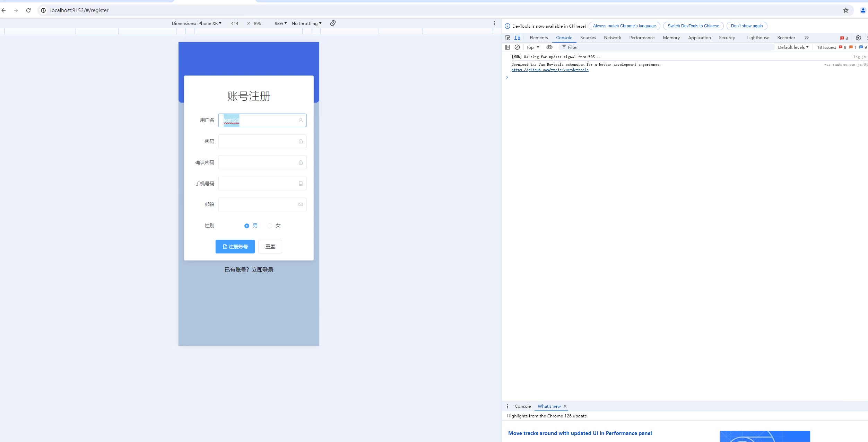Select the 女 gender radio button
The image size is (868, 442).
pos(270,226)
